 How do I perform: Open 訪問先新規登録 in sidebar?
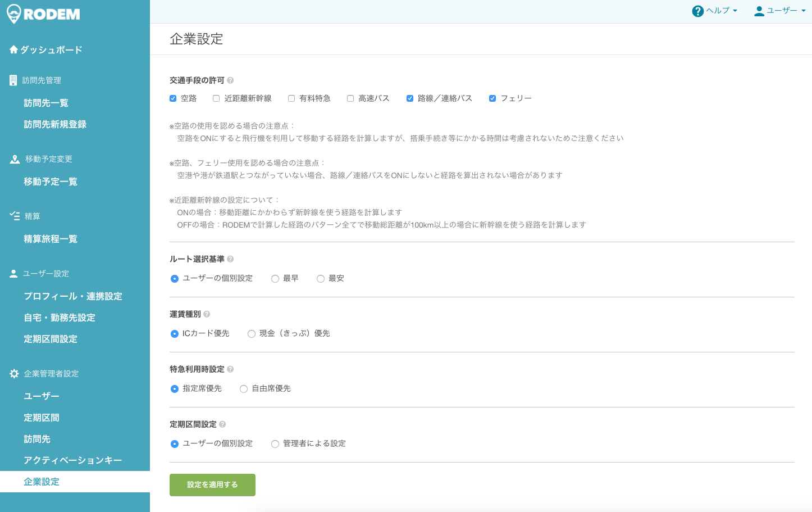click(x=55, y=124)
